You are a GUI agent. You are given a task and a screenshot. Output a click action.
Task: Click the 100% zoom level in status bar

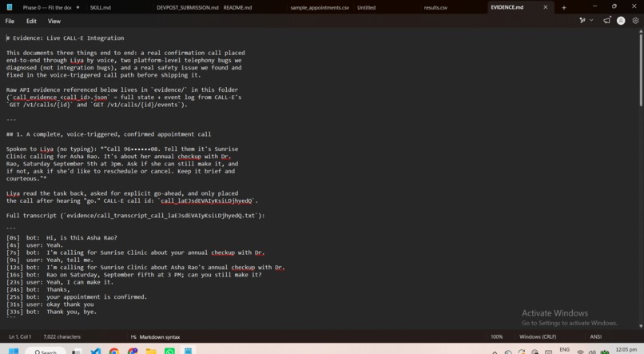point(496,336)
